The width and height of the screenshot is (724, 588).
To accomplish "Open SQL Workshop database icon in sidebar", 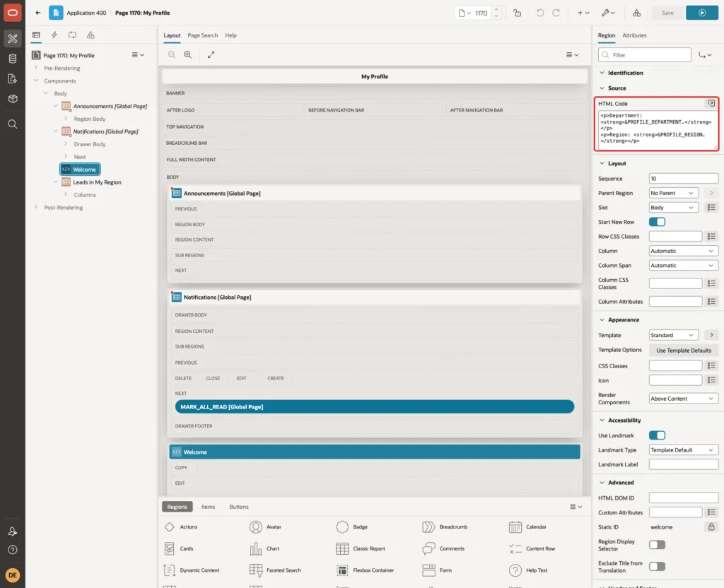I will click(x=13, y=59).
